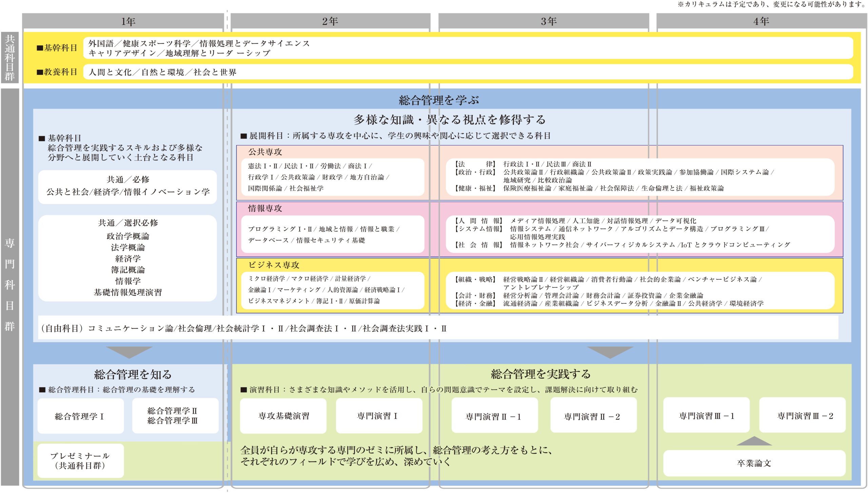The height and width of the screenshot is (493, 868).
Task: Click the 【システム情報】 category label
Action: 478,229
